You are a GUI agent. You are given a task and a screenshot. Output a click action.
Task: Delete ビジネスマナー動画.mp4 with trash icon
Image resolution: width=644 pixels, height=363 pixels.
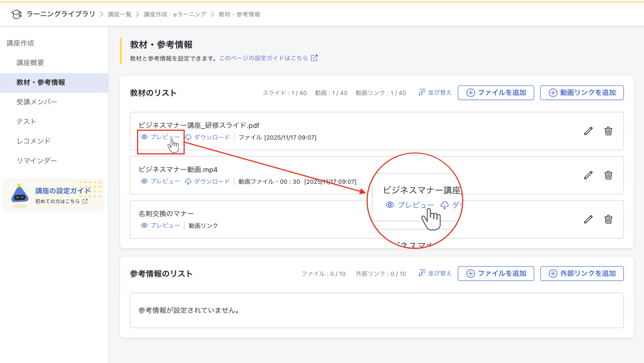(x=608, y=175)
